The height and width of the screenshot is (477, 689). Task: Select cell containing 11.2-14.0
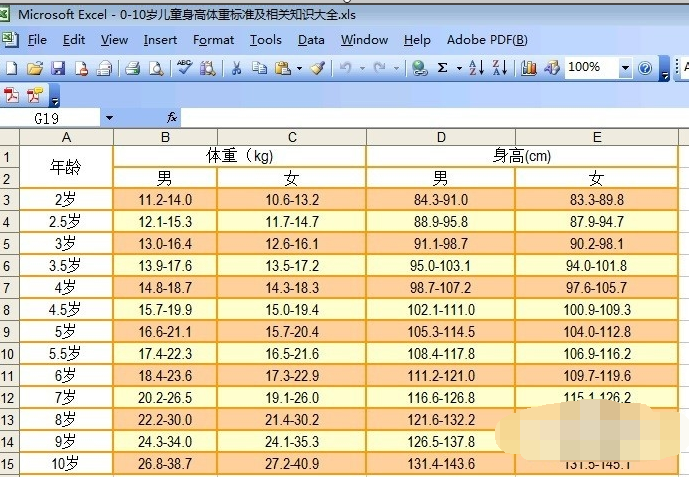(x=165, y=200)
